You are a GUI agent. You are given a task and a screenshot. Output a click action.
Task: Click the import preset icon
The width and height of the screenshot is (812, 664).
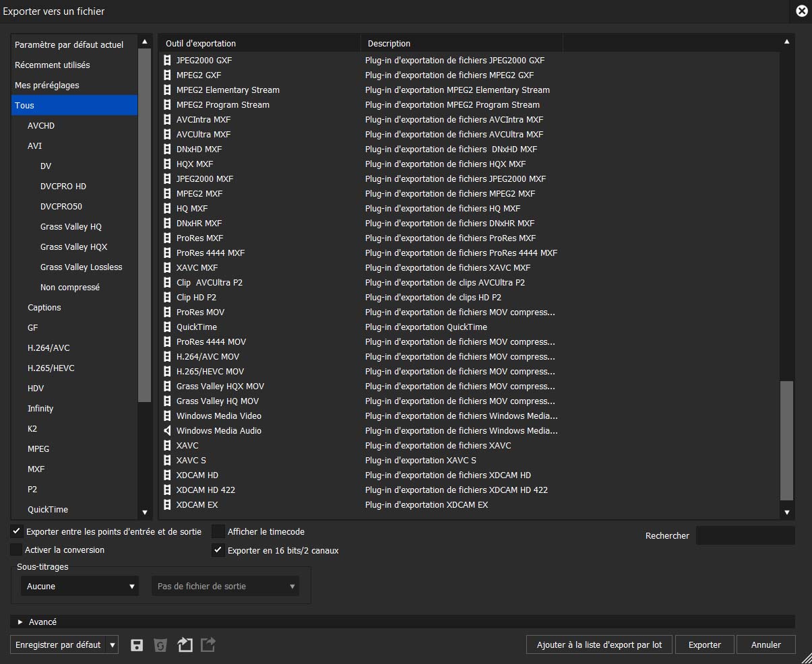click(x=185, y=645)
